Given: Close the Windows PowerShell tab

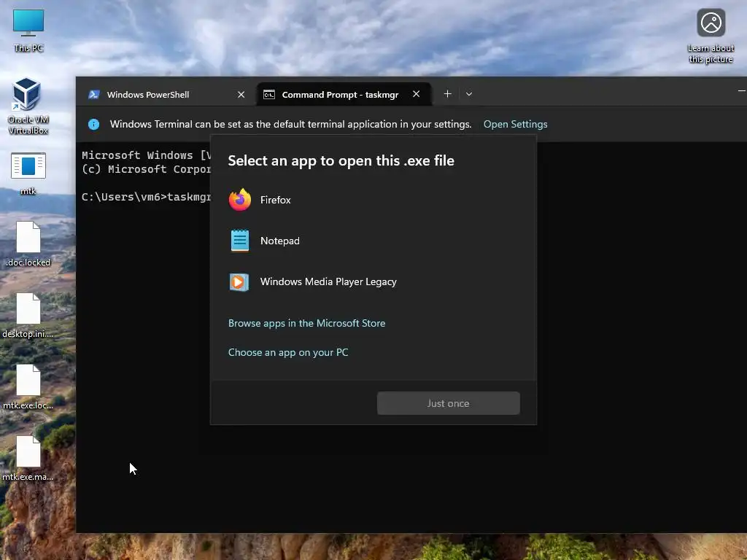Looking at the screenshot, I should [241, 94].
